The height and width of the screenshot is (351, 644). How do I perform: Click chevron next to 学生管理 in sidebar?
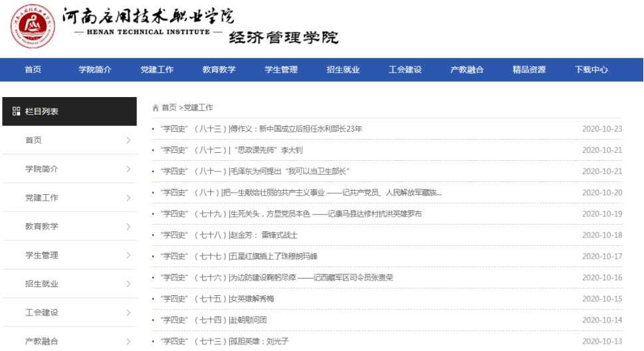[x=128, y=255]
